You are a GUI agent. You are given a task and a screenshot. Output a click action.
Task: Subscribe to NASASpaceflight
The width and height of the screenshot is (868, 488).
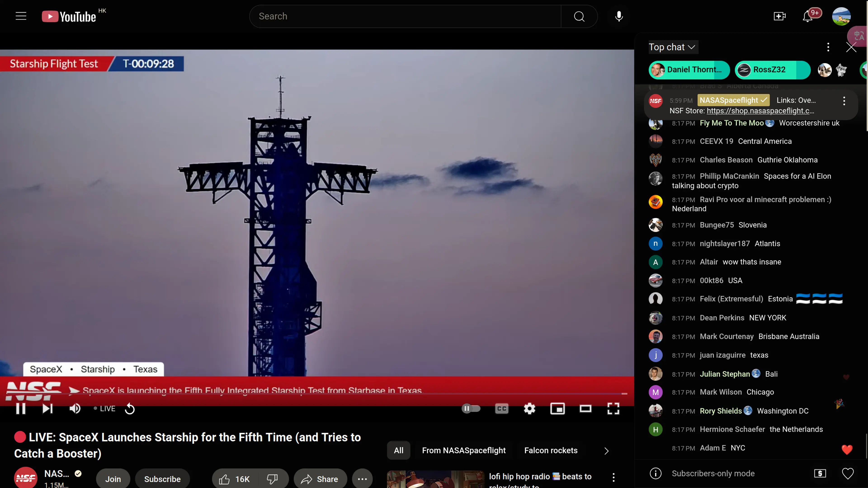[x=163, y=479]
